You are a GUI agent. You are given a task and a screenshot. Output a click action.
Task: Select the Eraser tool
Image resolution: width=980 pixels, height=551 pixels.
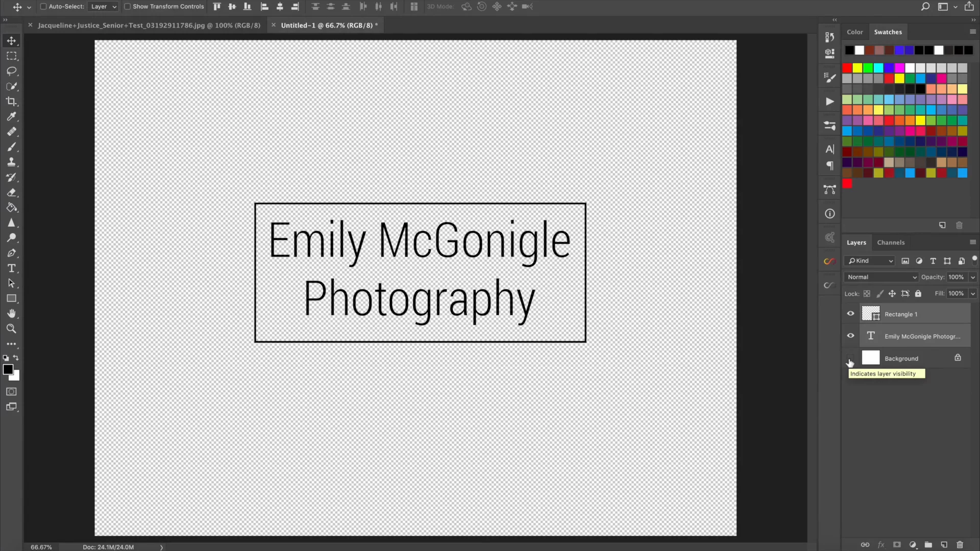click(11, 192)
